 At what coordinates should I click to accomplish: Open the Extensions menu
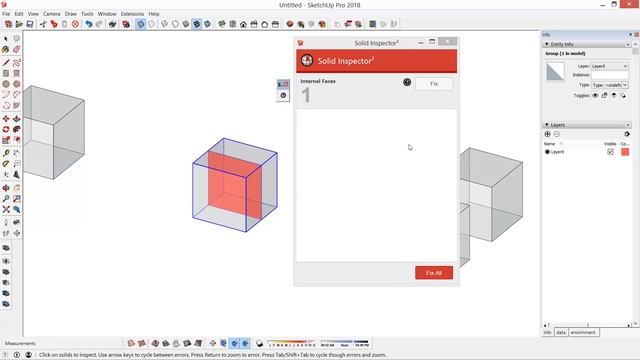click(x=132, y=14)
